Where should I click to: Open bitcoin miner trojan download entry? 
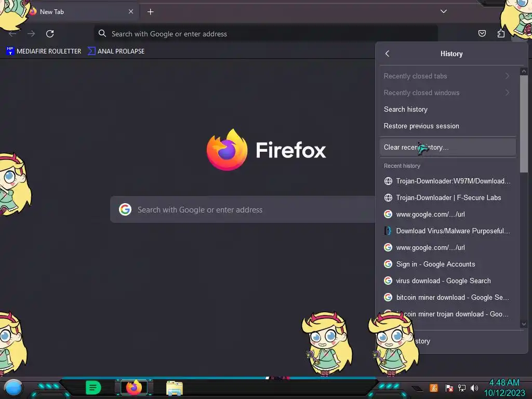point(447,314)
